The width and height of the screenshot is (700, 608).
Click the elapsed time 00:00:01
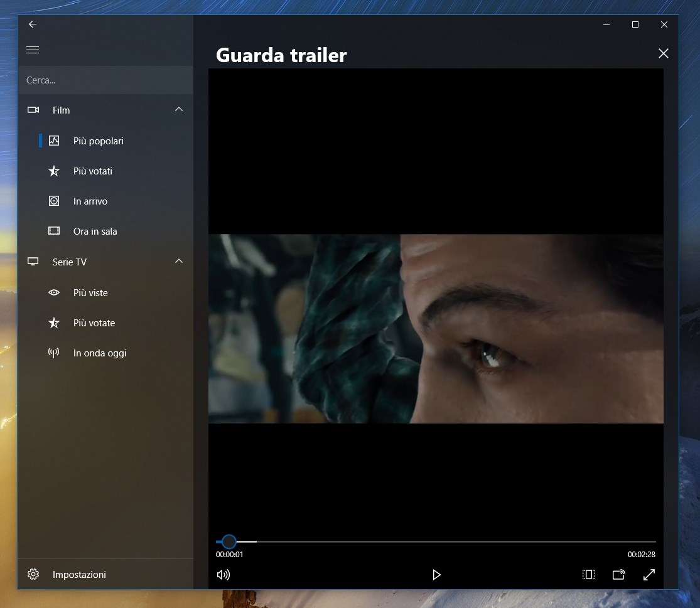(x=230, y=555)
